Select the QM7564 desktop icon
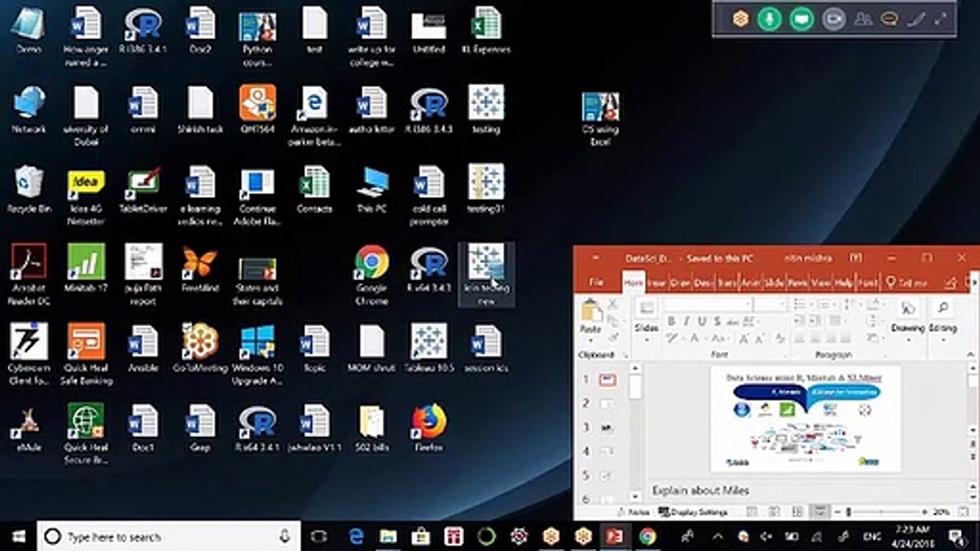 click(257, 109)
